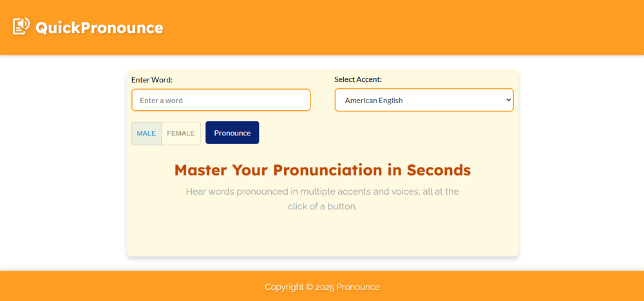Screen dimensions: 644x301
Task: Click the word 'Pronounce' in the footer
Action: pyautogui.click(x=358, y=287)
